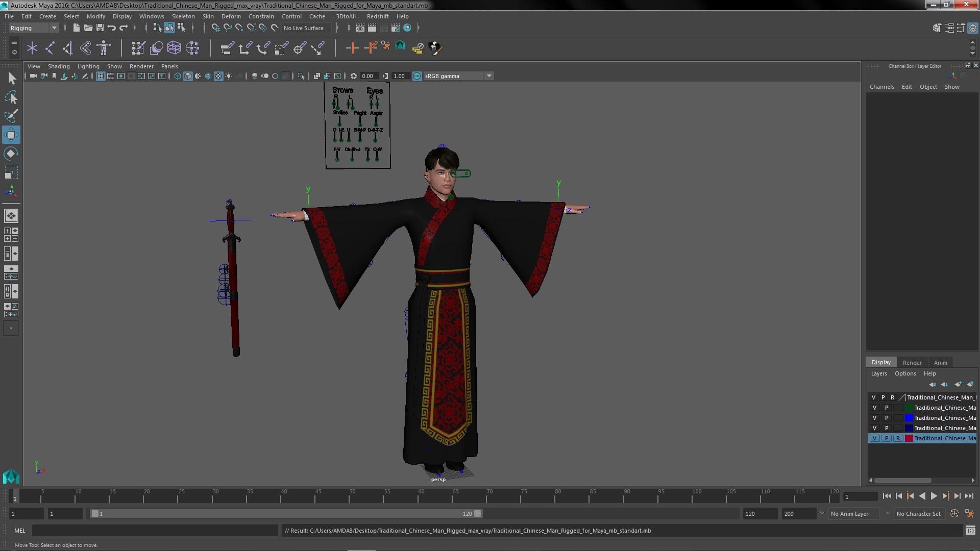Click the Four View layout toolbox button
Image resolution: width=980 pixels, height=551 pixels.
point(11,235)
